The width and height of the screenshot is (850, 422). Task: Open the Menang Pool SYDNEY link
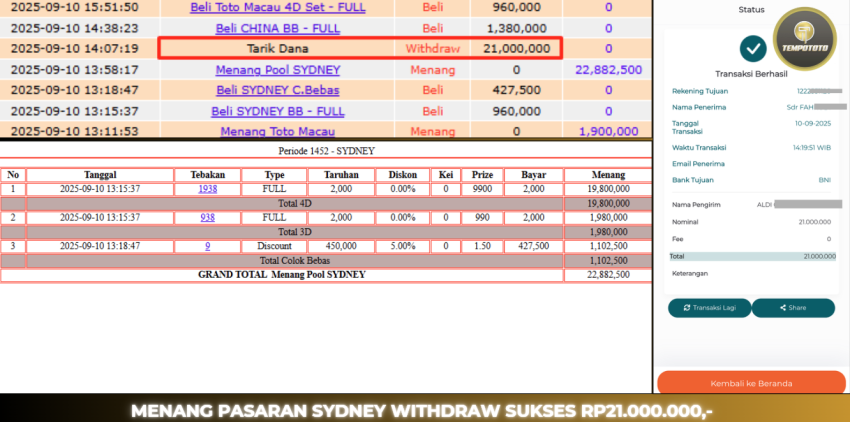(x=278, y=70)
